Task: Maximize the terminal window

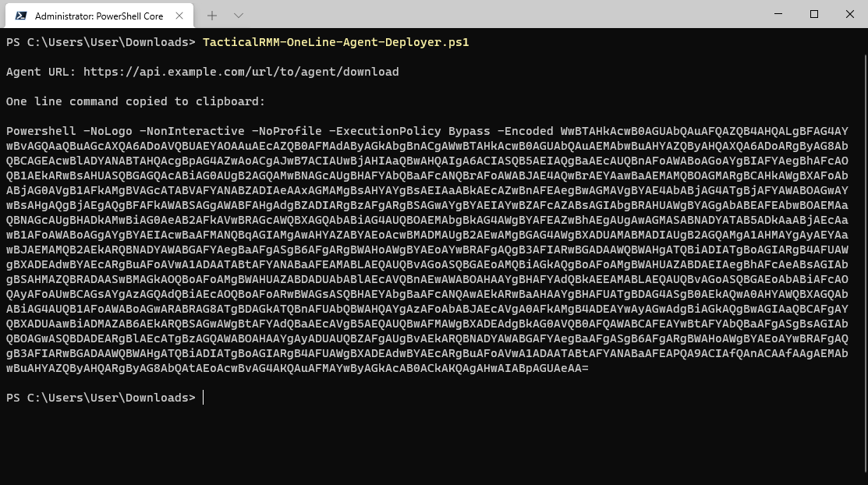Action: pyautogui.click(x=813, y=14)
